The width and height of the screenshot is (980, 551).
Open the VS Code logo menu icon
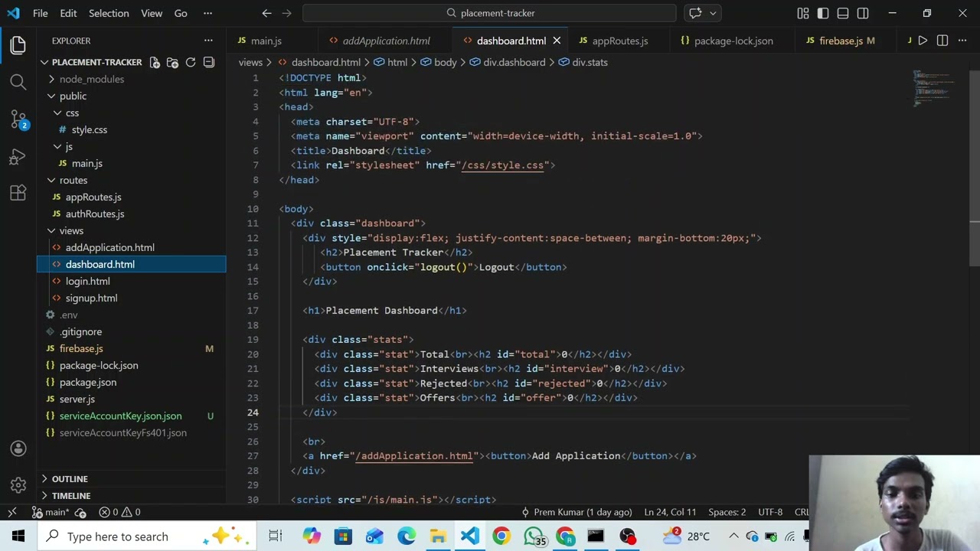(x=13, y=13)
